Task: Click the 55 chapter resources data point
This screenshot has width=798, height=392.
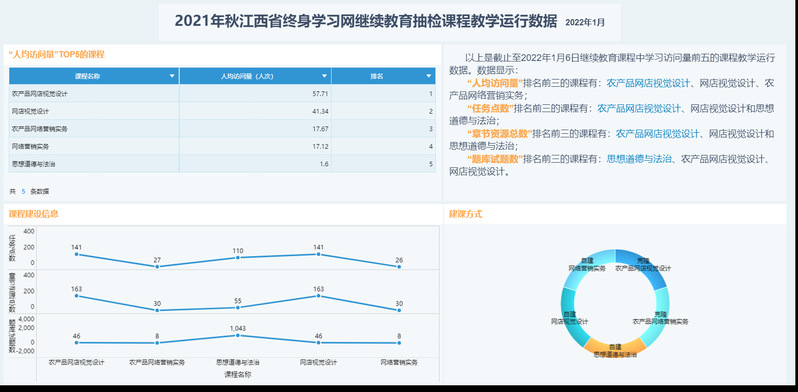Action: (238, 307)
